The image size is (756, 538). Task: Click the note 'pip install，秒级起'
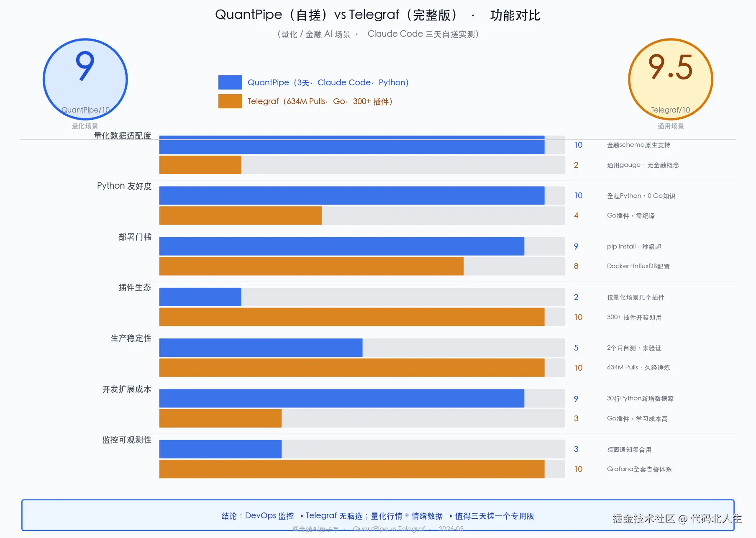[x=634, y=246]
